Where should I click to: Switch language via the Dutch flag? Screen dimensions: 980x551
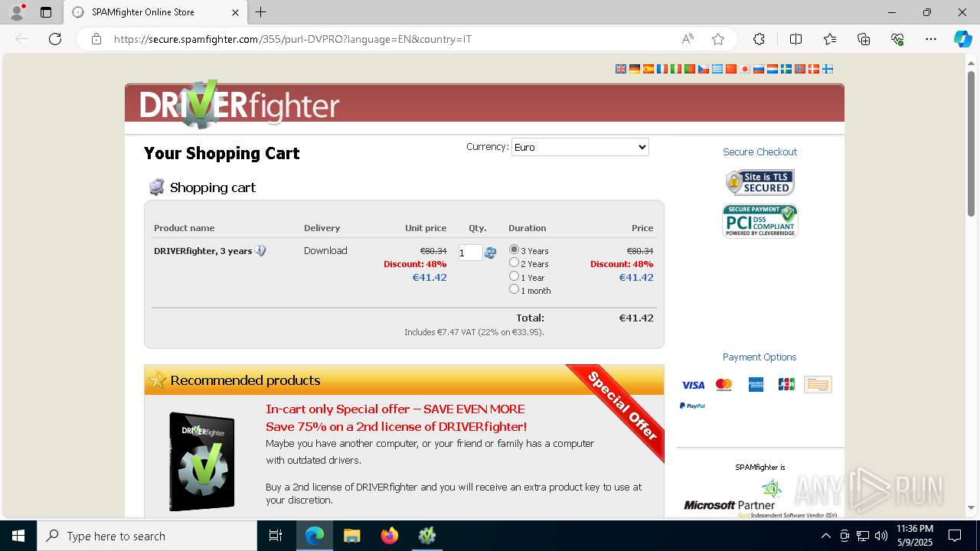click(773, 69)
